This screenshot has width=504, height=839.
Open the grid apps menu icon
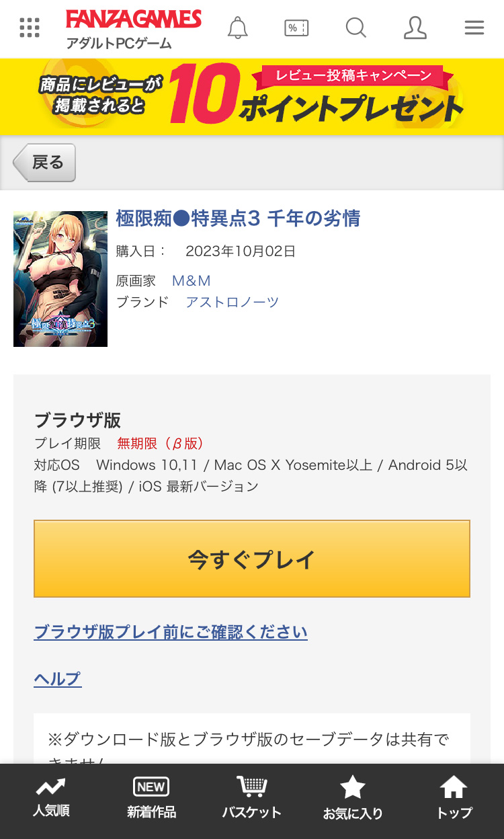click(30, 28)
